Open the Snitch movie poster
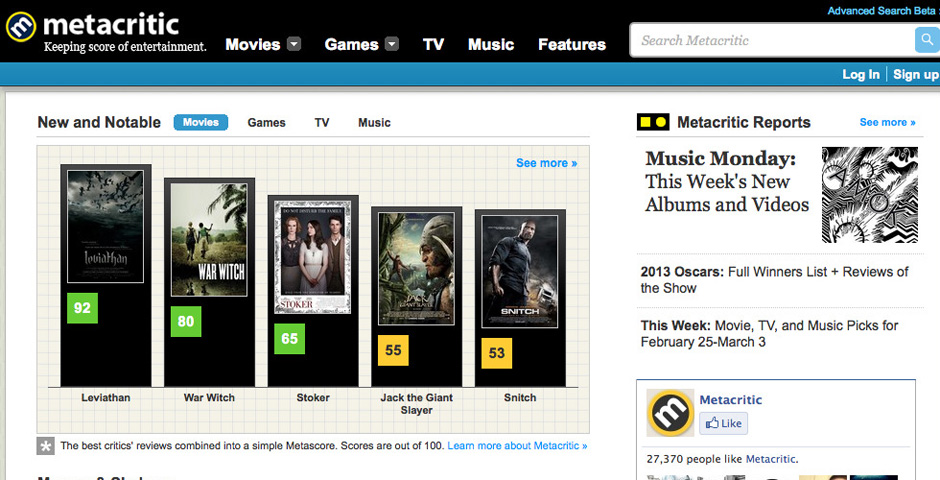 coord(520,272)
